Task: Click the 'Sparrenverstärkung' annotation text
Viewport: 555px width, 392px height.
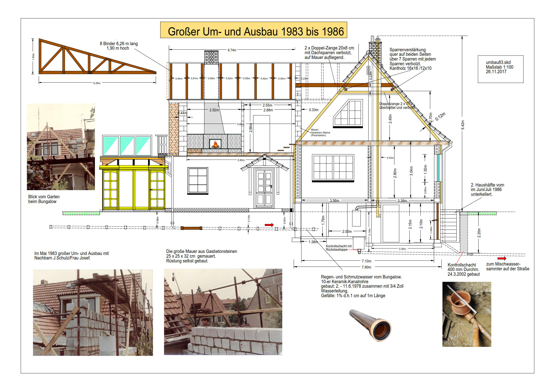Action: 412,59
